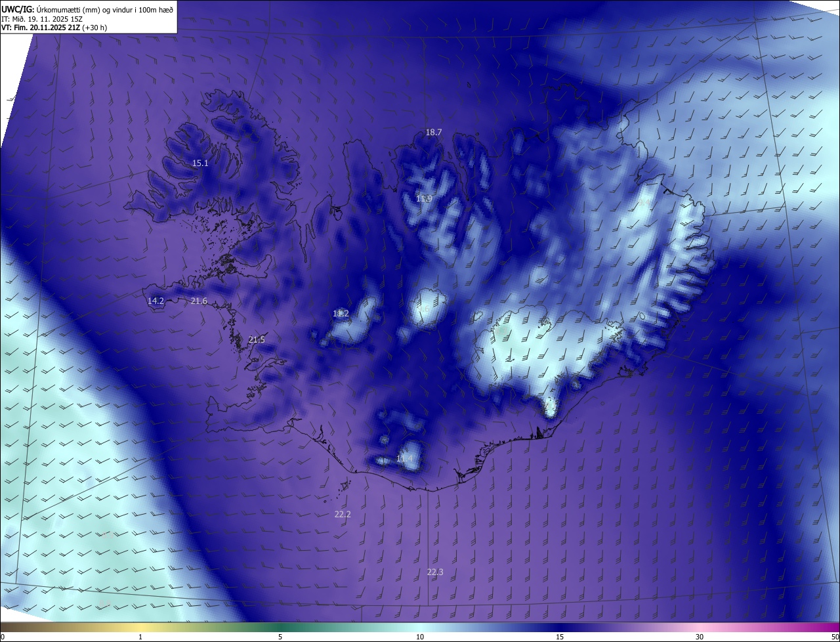Click the 22.2 value south of Iceland
This screenshot has width=840, height=642.
point(343,515)
